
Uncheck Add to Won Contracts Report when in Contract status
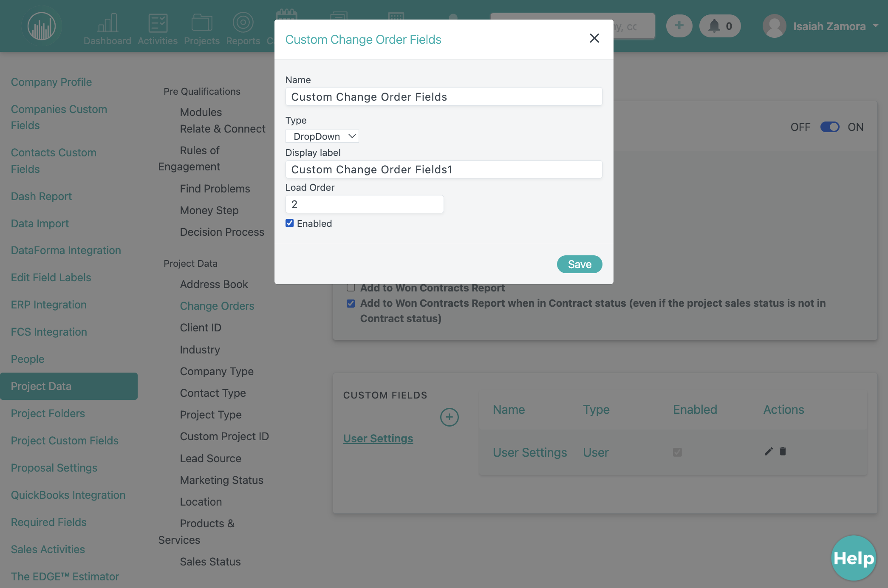(x=351, y=303)
